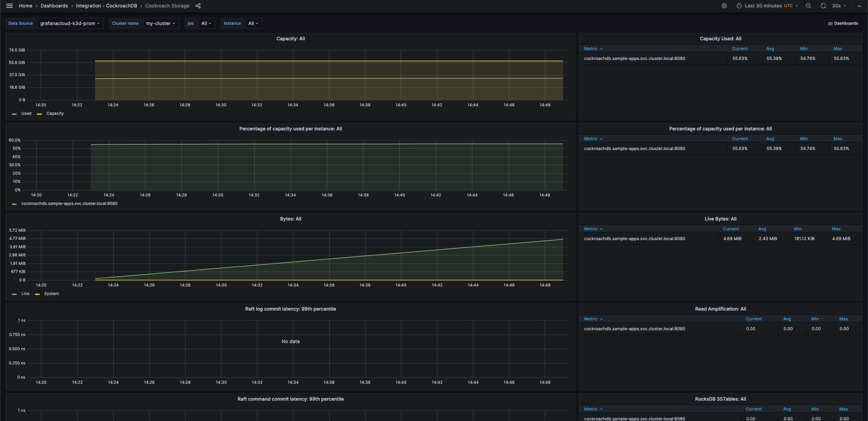Click the Live series green color swatch
This screenshot has width=868, height=421.
point(14,294)
